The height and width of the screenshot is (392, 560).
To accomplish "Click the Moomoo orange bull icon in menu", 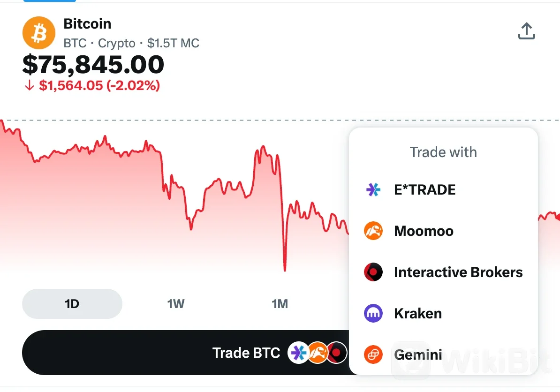I will pyautogui.click(x=373, y=231).
